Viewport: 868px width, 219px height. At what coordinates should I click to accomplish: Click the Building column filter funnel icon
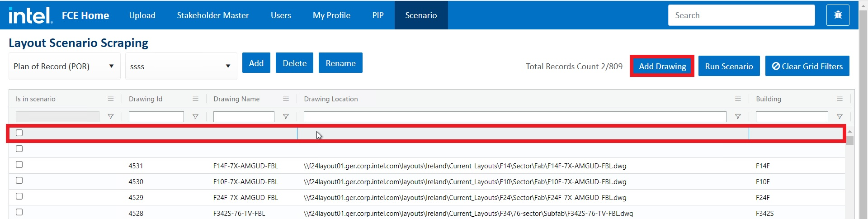840,117
